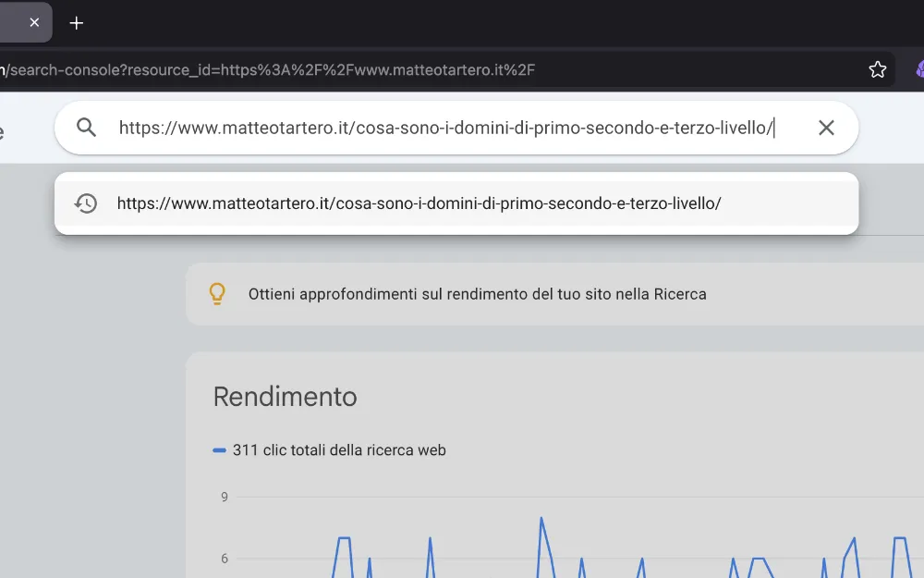Click the blue legend marker for clicks
Screen dimensions: 924x578
[x=219, y=450]
